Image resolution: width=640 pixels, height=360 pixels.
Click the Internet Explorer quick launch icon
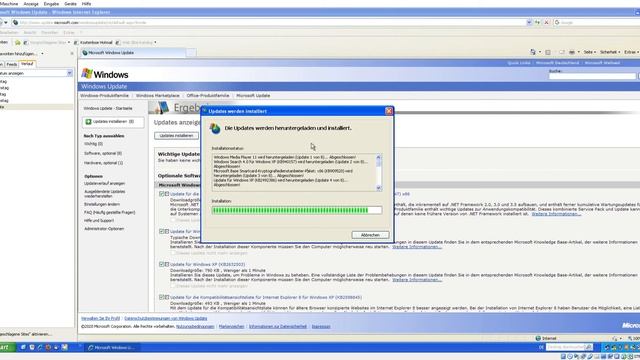point(40,347)
